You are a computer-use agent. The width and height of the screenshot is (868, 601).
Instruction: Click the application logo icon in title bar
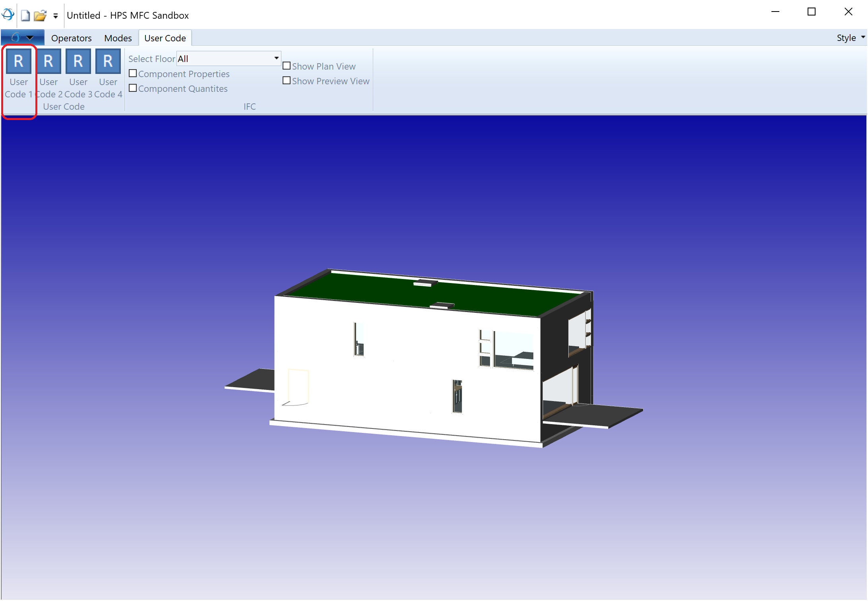coord(8,15)
